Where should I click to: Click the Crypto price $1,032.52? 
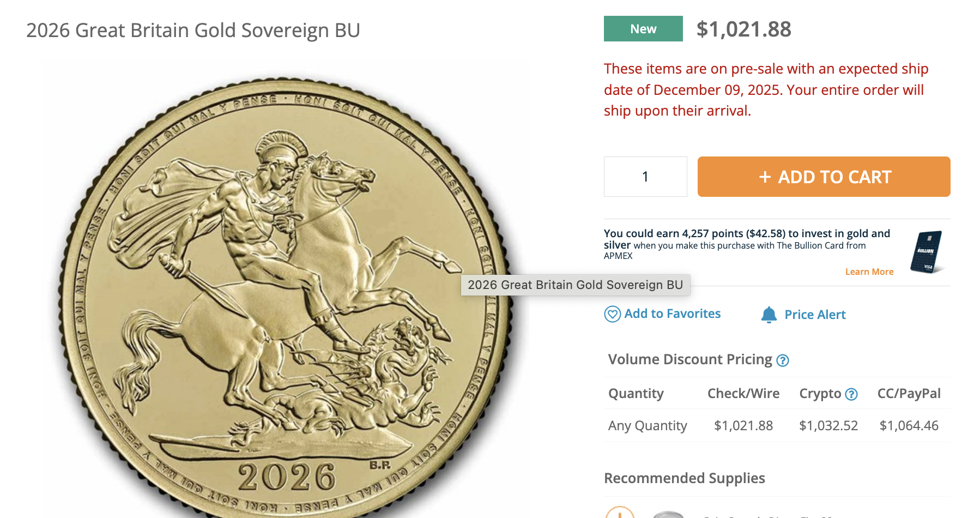828,426
